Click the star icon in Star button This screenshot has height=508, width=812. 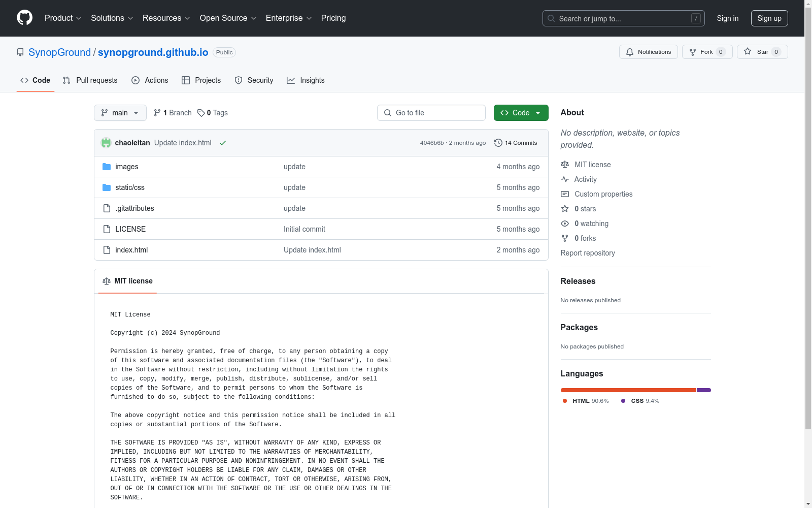[748, 52]
